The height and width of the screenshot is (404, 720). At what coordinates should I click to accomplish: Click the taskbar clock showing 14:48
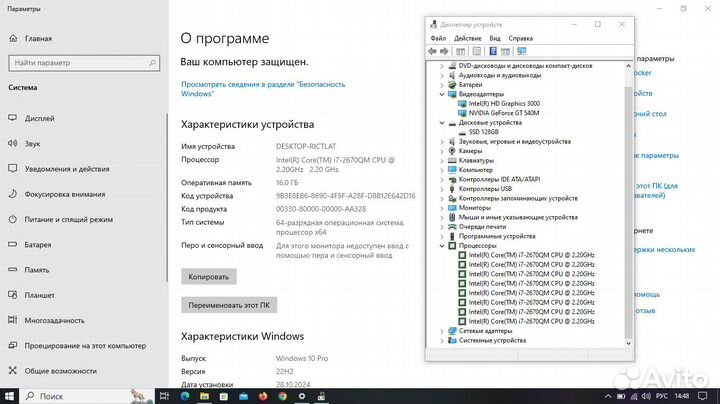pos(682,396)
